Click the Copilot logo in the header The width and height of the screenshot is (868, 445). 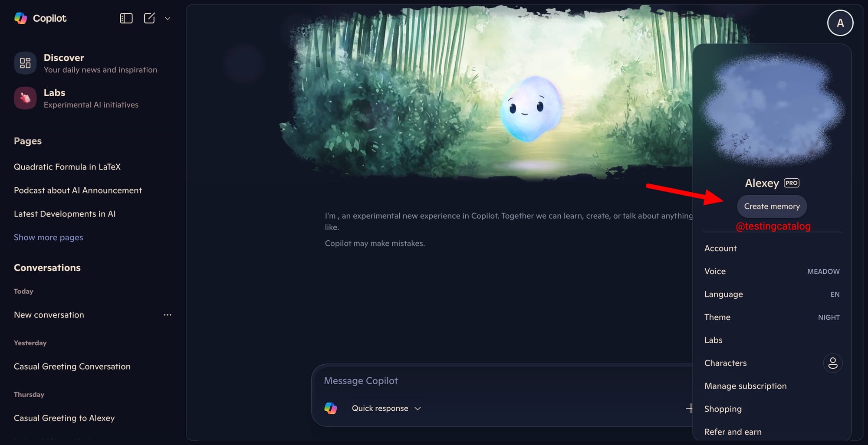pyautogui.click(x=20, y=18)
